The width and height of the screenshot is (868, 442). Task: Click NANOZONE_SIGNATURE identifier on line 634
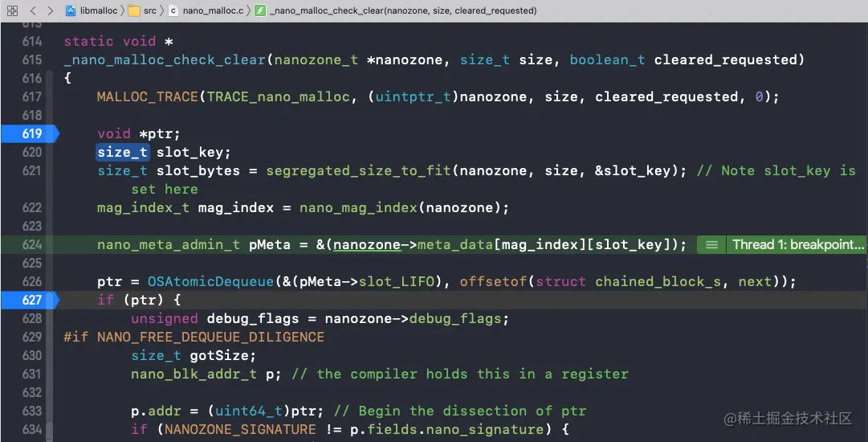click(x=240, y=429)
